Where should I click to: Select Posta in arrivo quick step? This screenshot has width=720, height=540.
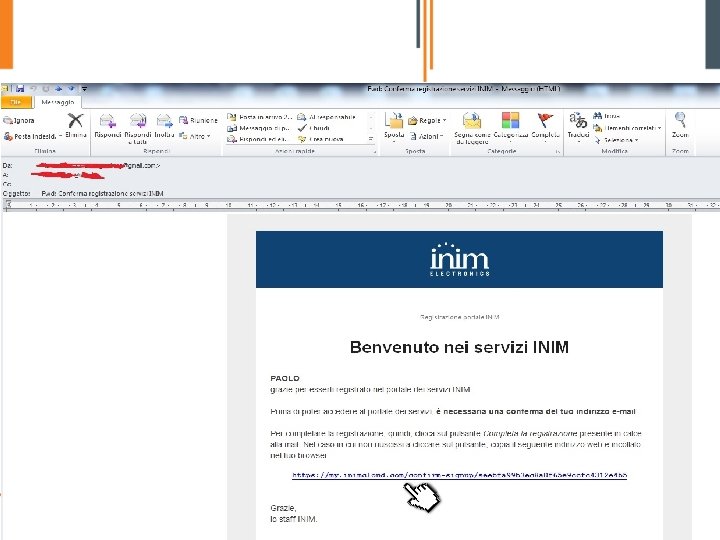tap(259, 117)
